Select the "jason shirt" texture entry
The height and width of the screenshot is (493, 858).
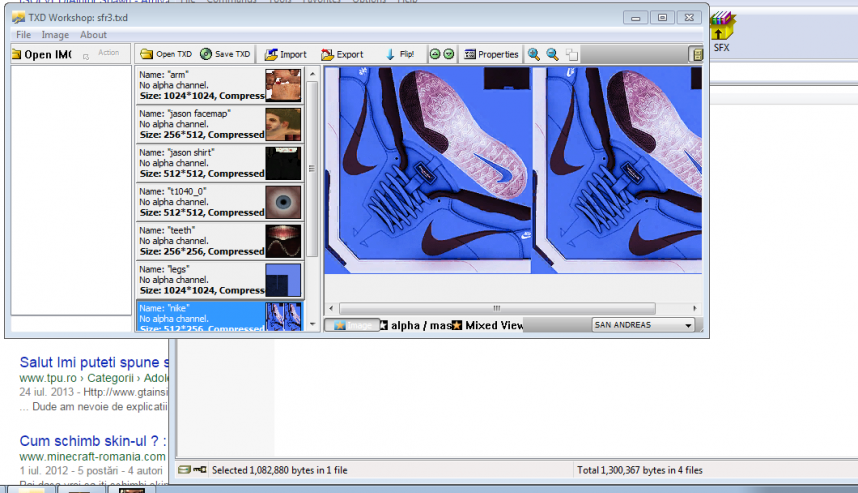219,163
